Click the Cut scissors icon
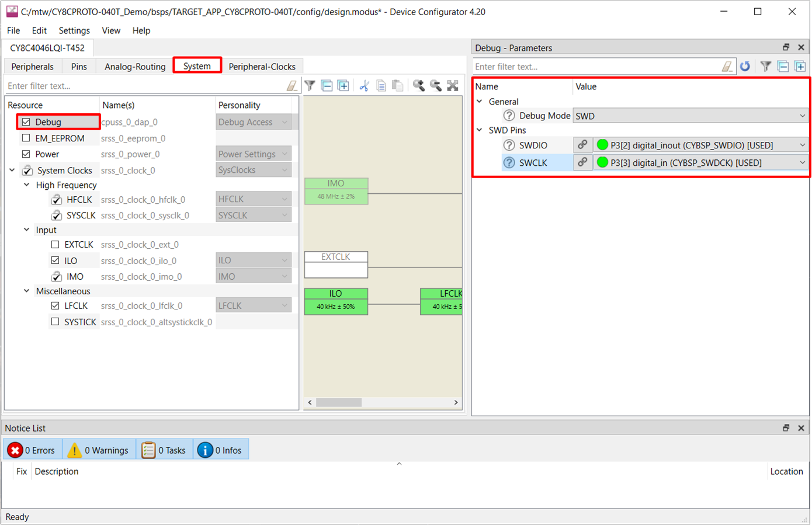 tap(364, 86)
